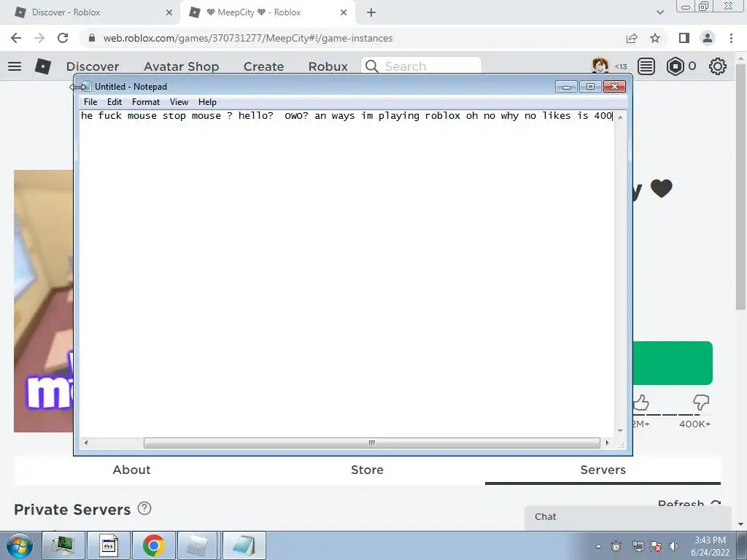Open the Roblox hamburger navigation menu
The width and height of the screenshot is (747, 560).
[15, 66]
